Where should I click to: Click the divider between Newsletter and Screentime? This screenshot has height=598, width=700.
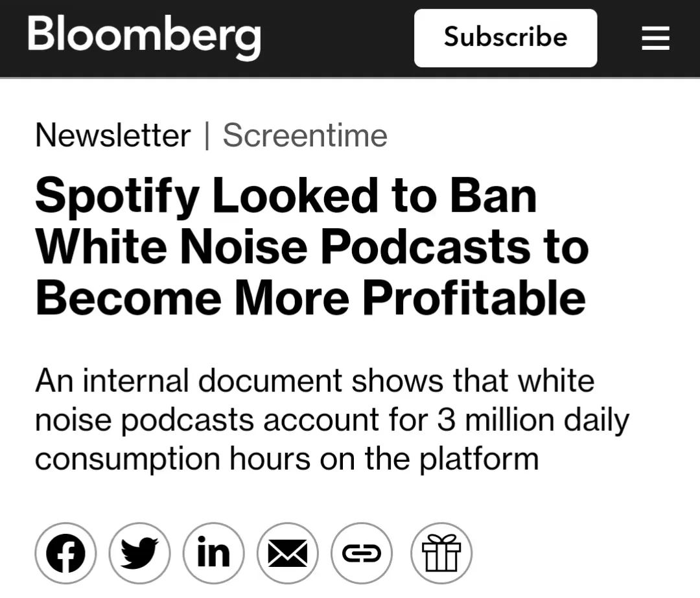pyautogui.click(x=207, y=135)
